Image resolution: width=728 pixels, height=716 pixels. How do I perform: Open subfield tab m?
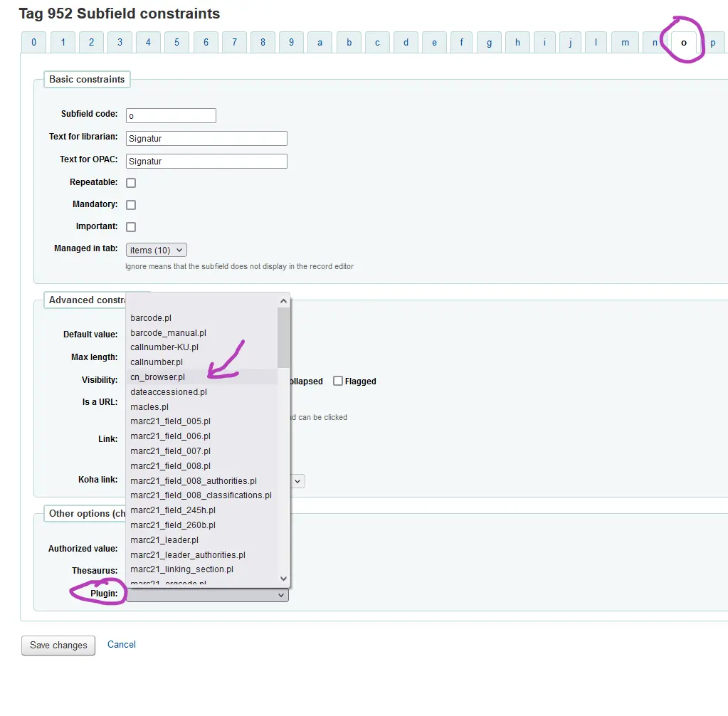tap(625, 42)
